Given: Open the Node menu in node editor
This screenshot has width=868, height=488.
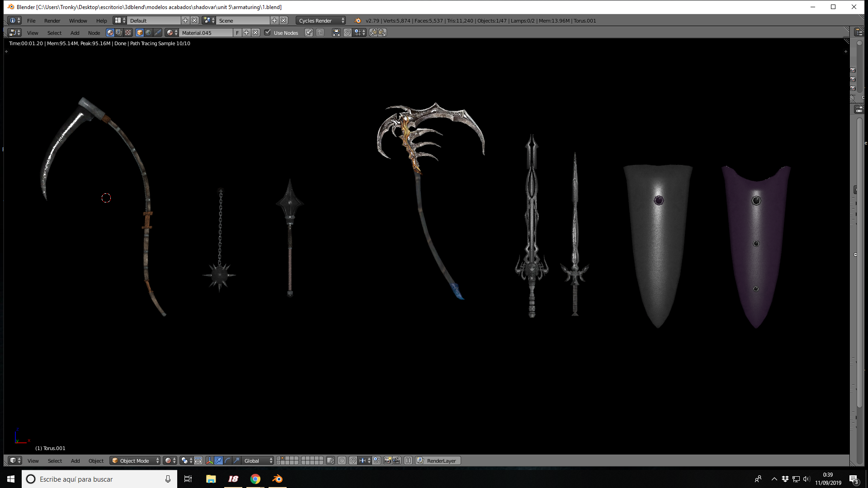Looking at the screenshot, I should pos(94,33).
